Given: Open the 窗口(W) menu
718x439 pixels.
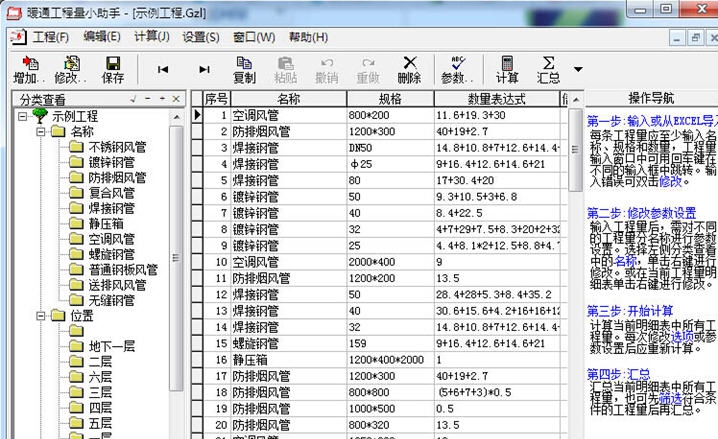Looking at the screenshot, I should [254, 37].
